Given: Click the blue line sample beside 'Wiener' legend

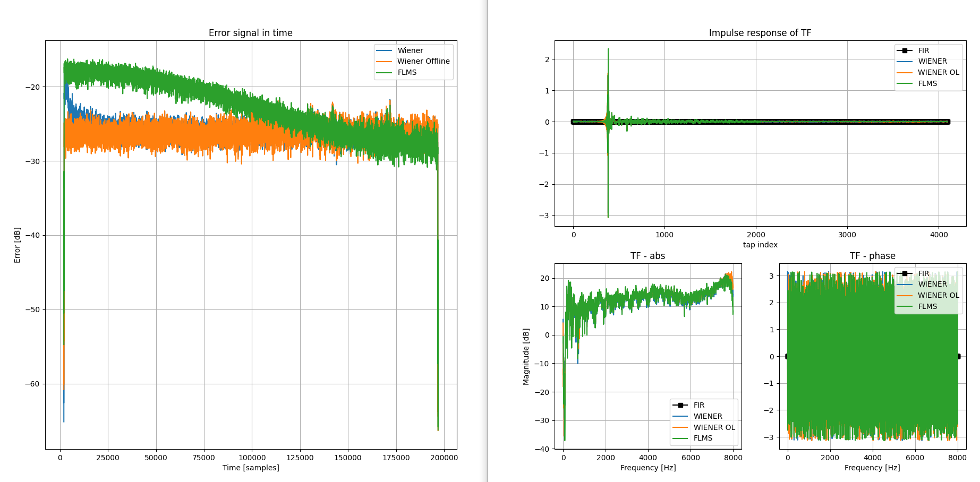Looking at the screenshot, I should point(384,50).
